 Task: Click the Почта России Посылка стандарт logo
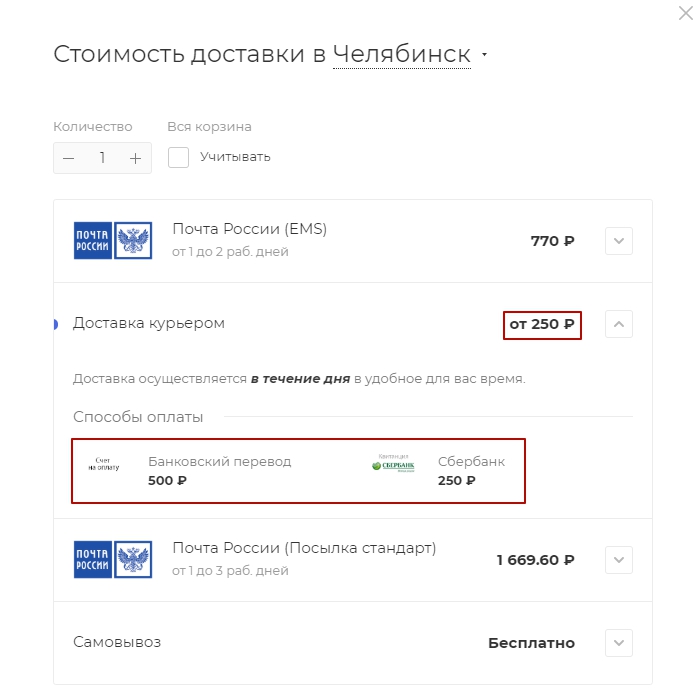click(x=113, y=559)
